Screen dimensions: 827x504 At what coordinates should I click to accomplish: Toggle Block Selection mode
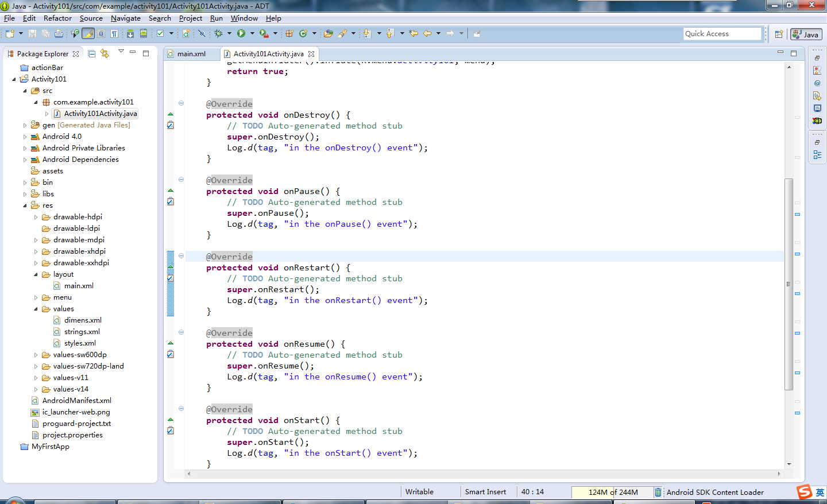tap(101, 34)
